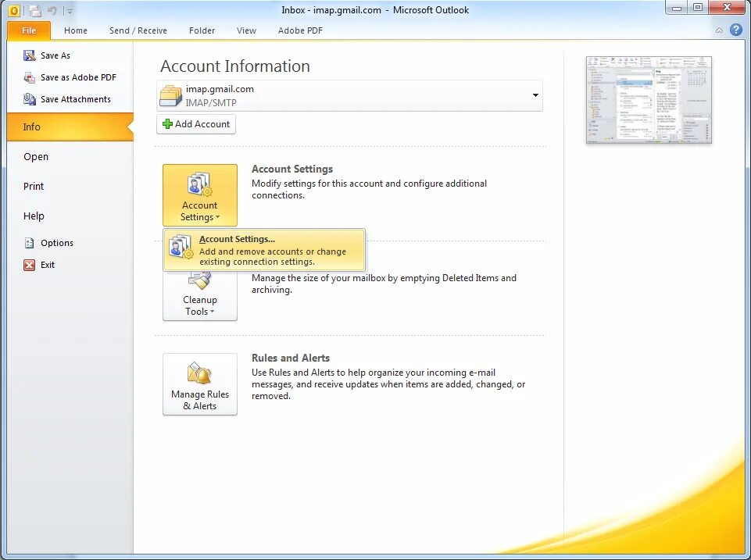Click the Outlook application icon in title bar
751x560 pixels.
point(14,10)
